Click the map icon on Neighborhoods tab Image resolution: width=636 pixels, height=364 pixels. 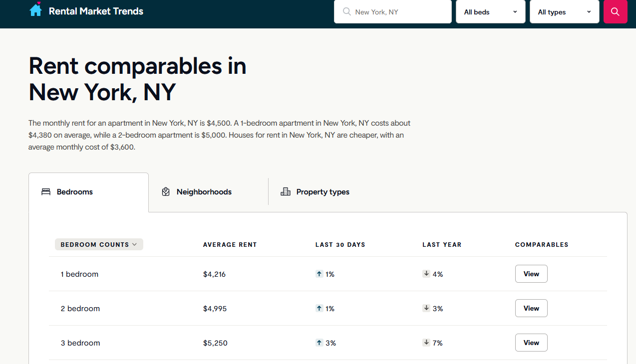pyautogui.click(x=166, y=192)
